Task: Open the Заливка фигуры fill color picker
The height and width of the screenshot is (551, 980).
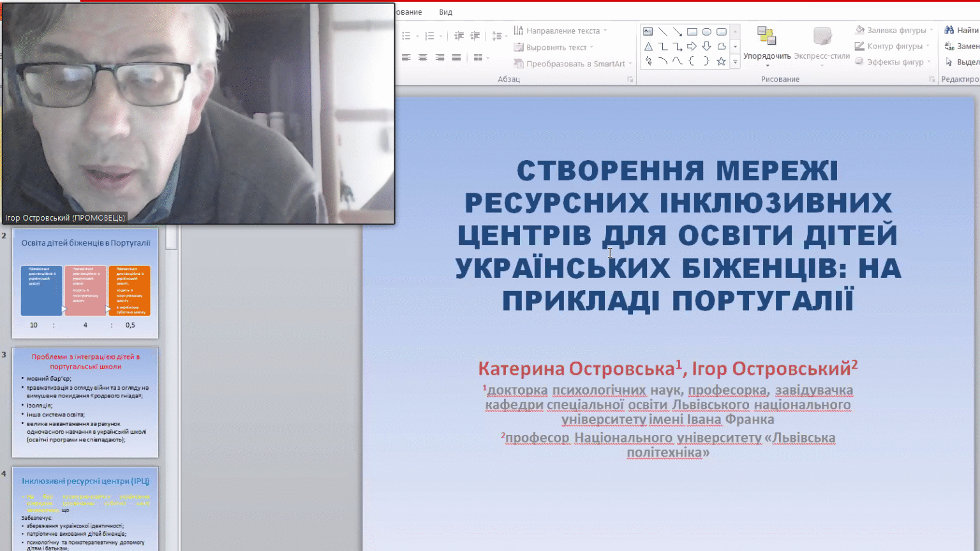Action: (x=895, y=30)
